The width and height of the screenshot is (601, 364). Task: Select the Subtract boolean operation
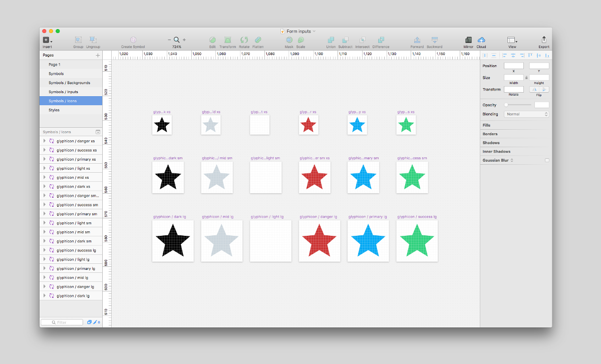(345, 41)
